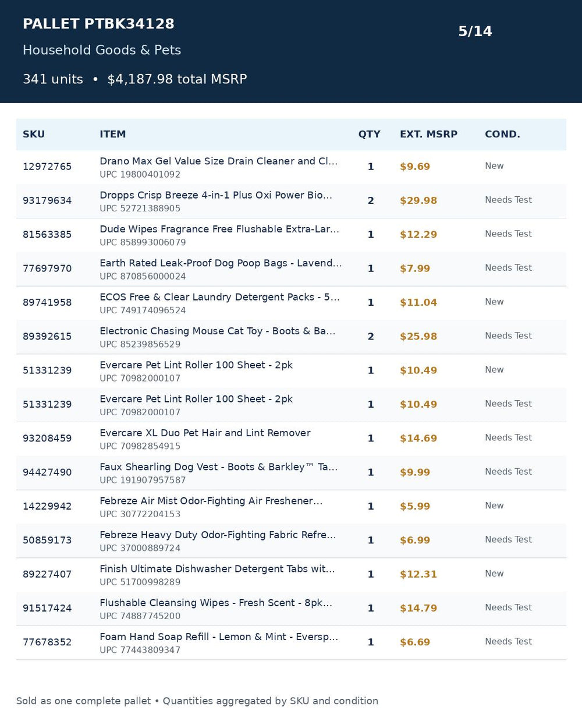Viewport: 582px width, 728px height.
Task: Click the $14.79 price for Flushable Wipes
Action: click(418, 609)
